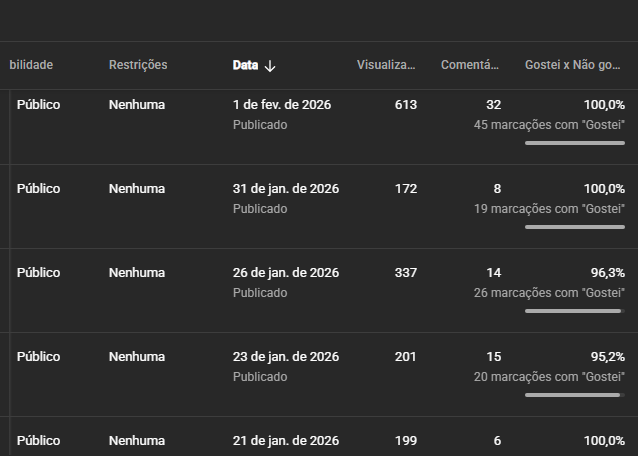Open visibility for the 1 de fev. video
The height and width of the screenshot is (456, 638).
point(38,105)
